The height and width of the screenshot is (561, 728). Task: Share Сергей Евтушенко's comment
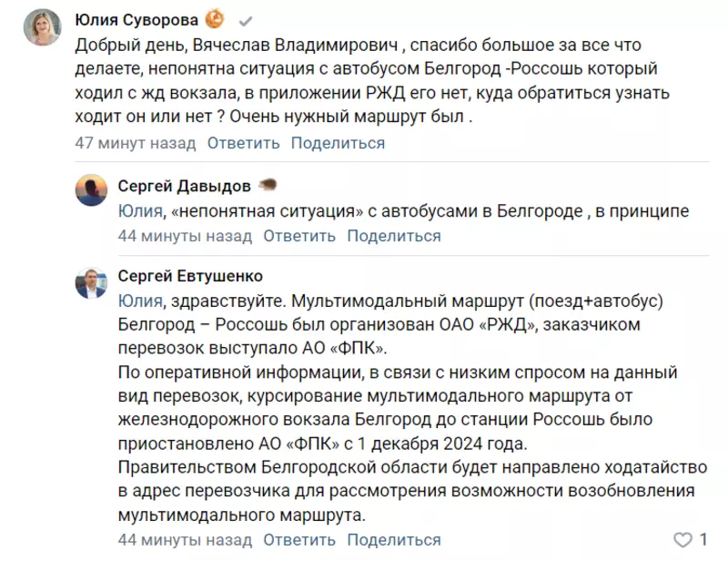(394, 540)
